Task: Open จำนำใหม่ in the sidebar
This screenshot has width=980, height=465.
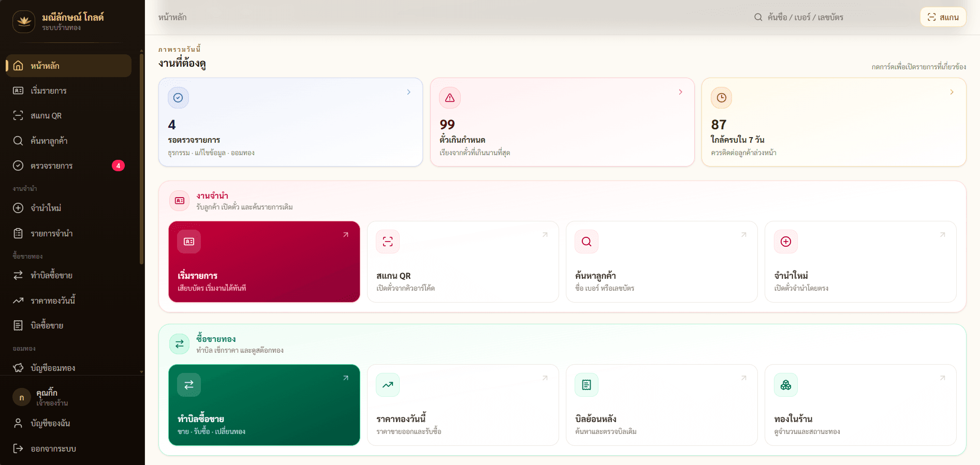Action: tap(68, 208)
